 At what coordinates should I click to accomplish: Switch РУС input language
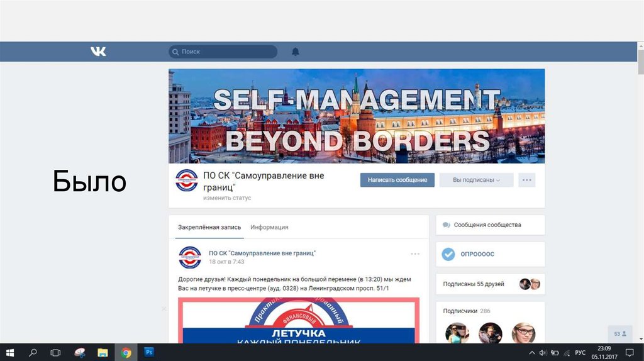pyautogui.click(x=580, y=353)
